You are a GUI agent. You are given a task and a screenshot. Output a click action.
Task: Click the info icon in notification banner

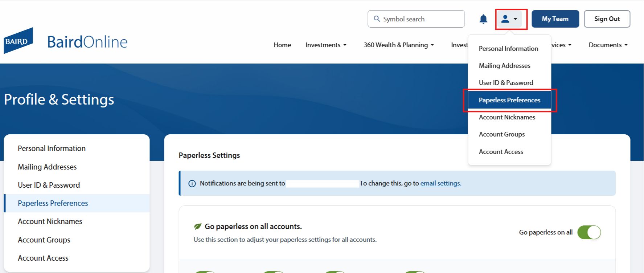192,184
